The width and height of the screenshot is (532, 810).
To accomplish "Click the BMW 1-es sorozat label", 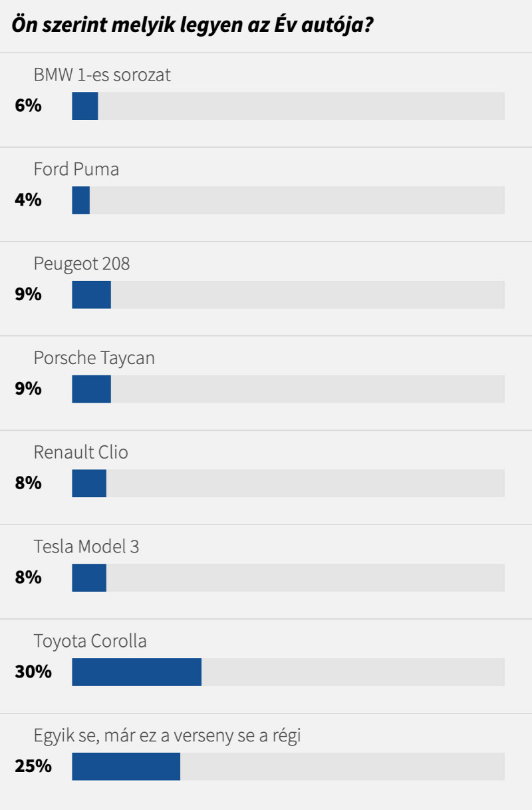I will (102, 75).
